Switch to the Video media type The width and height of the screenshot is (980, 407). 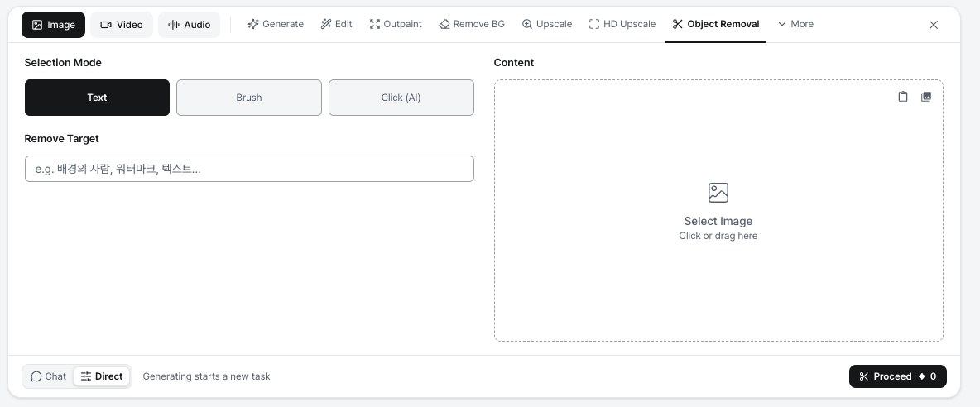click(121, 25)
